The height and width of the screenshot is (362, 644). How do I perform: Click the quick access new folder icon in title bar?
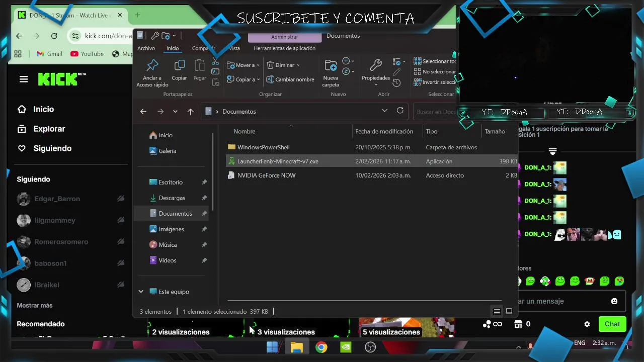[x=166, y=36]
